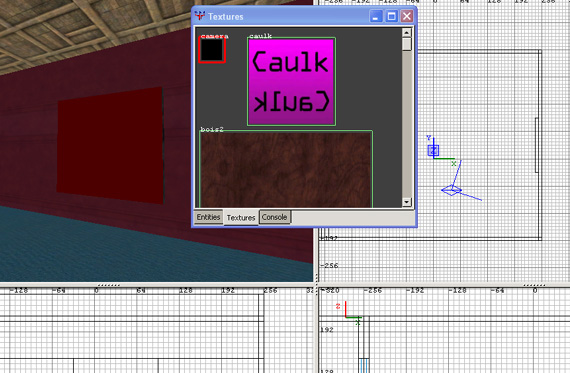Minimize the Textures window

(x=376, y=16)
